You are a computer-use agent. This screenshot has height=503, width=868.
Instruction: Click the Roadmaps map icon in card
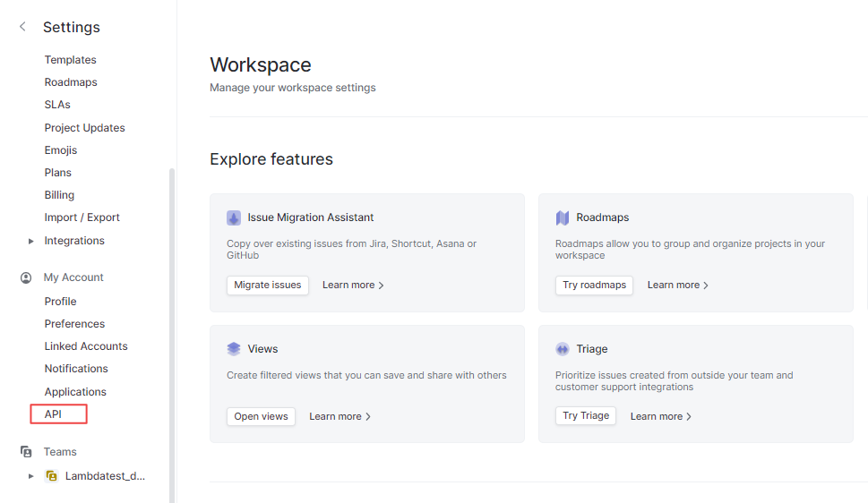[x=563, y=217]
